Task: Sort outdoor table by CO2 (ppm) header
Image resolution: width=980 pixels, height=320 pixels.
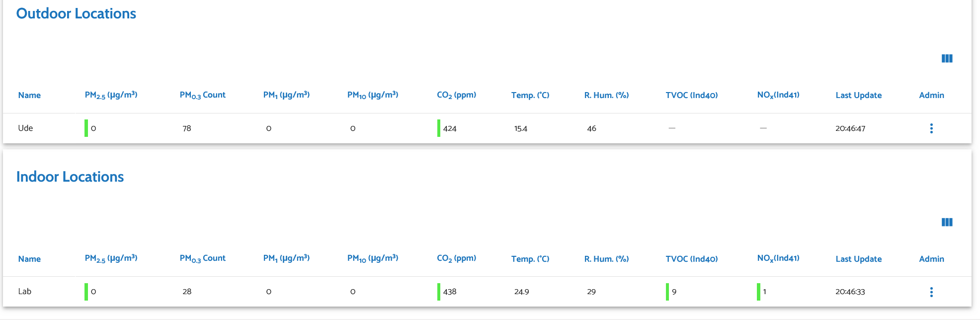Action: click(456, 95)
